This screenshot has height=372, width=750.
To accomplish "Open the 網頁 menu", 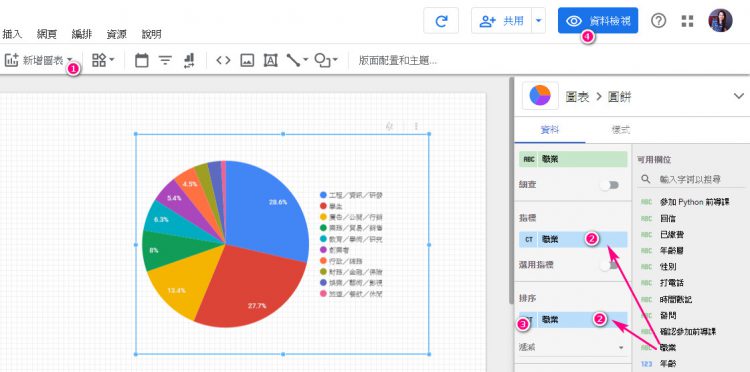I will [47, 34].
